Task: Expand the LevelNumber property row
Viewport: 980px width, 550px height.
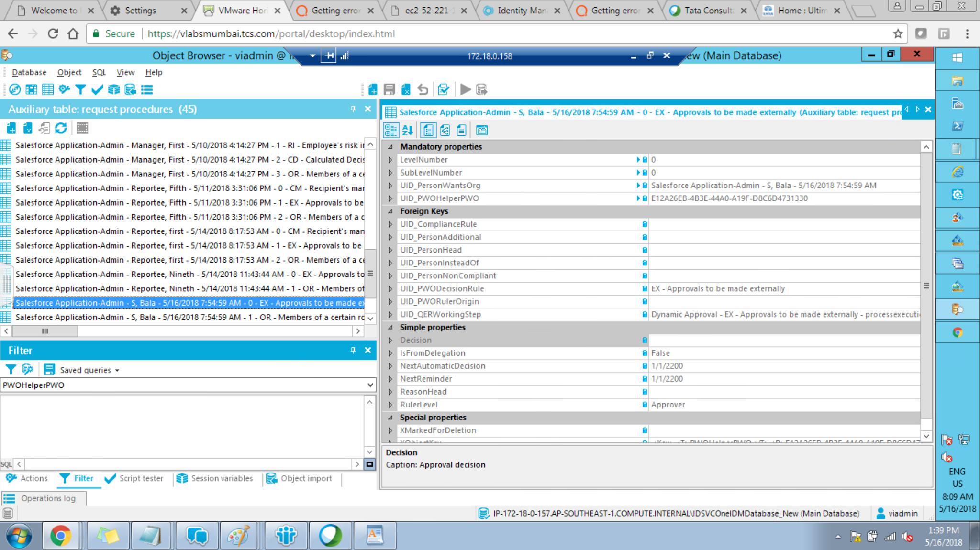Action: click(390, 160)
